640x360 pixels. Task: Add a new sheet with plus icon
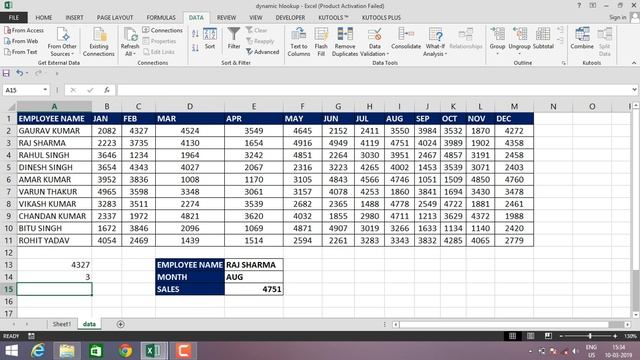pyautogui.click(x=120, y=324)
